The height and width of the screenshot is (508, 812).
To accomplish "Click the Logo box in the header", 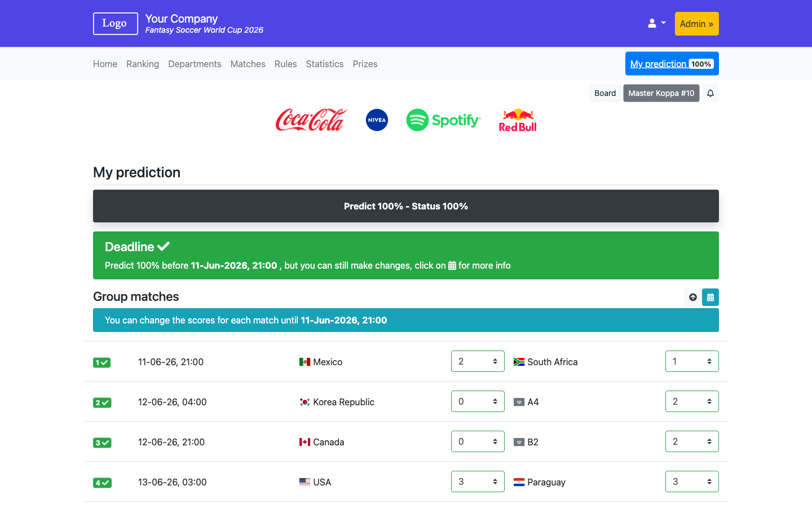I will [x=115, y=23].
